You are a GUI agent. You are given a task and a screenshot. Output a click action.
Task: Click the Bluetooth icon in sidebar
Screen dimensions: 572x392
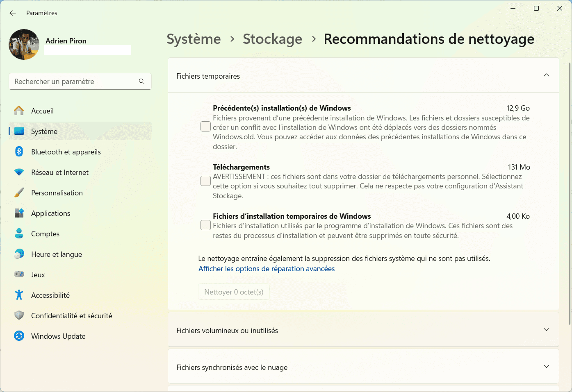point(19,152)
